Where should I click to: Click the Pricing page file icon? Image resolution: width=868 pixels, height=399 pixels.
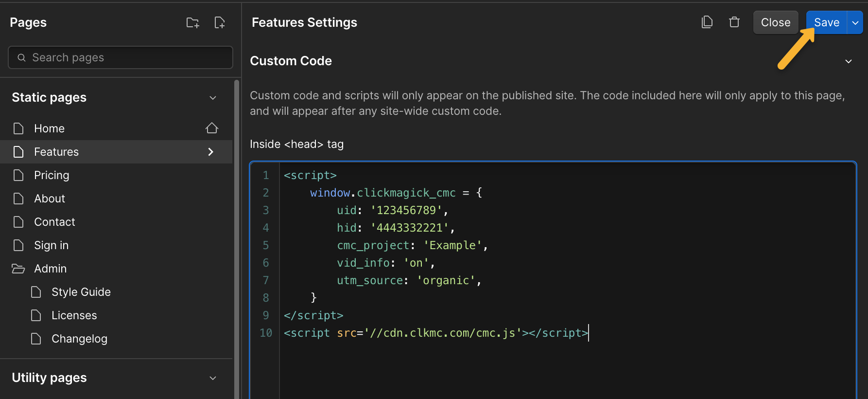[18, 175]
